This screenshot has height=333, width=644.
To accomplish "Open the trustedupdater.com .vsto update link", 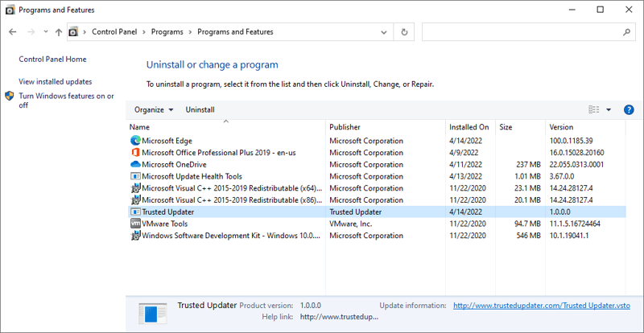I will (542, 306).
